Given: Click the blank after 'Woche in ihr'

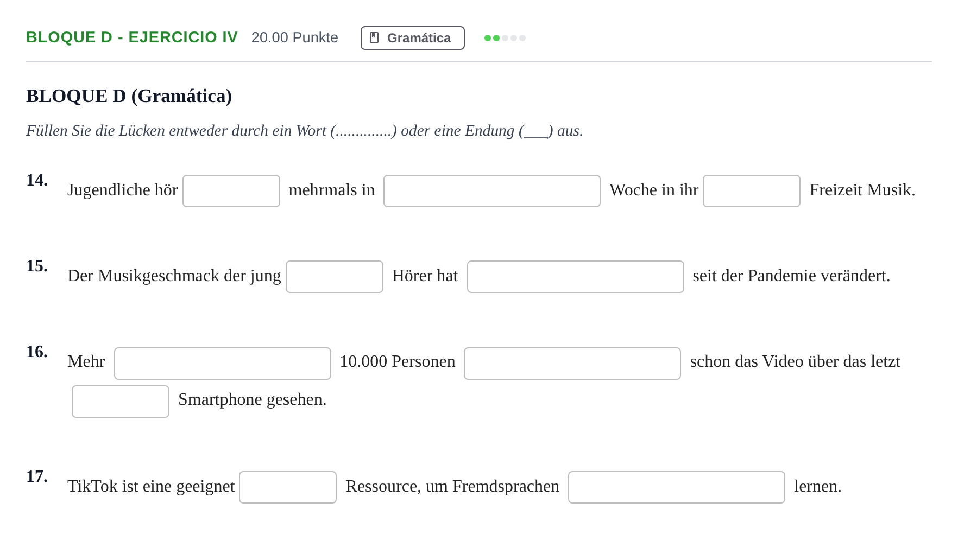Looking at the screenshot, I should 752,191.
